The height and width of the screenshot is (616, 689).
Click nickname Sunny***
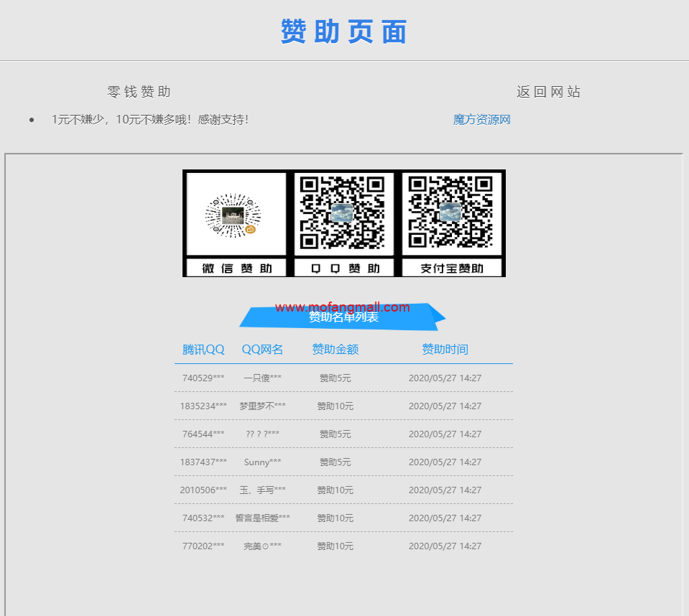coord(262,462)
